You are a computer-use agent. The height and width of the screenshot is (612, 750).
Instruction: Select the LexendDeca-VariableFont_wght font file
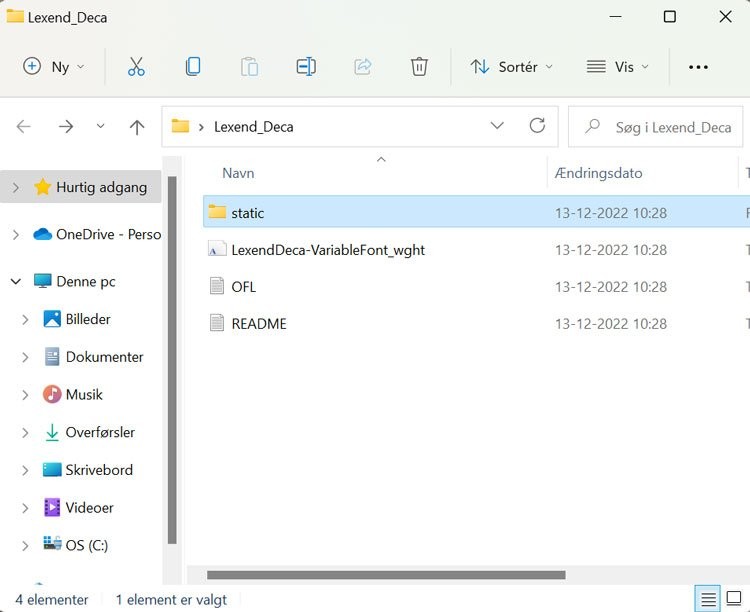327,250
